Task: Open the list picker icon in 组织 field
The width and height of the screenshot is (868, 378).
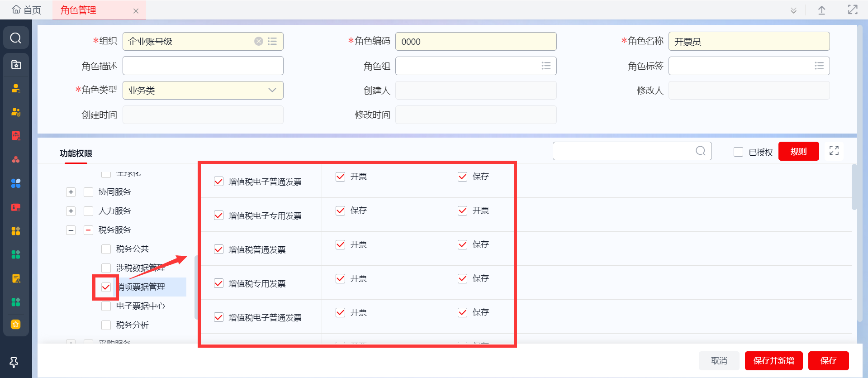Action: click(272, 41)
